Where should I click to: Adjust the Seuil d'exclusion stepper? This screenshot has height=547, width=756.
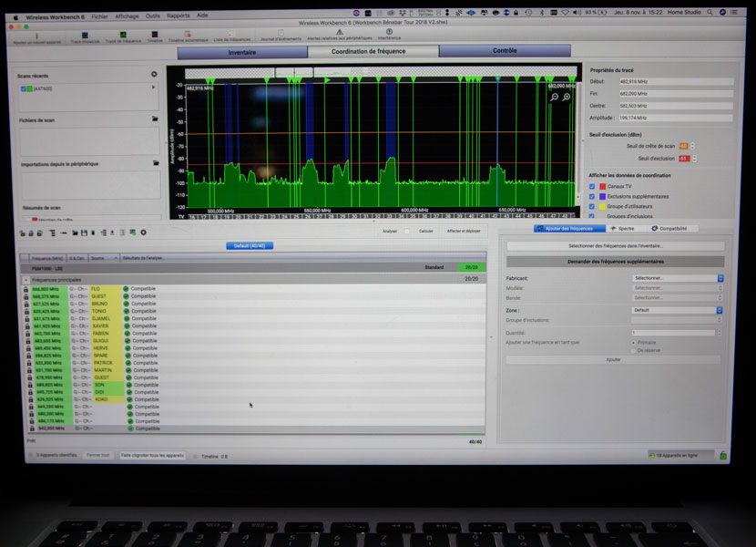[694, 159]
